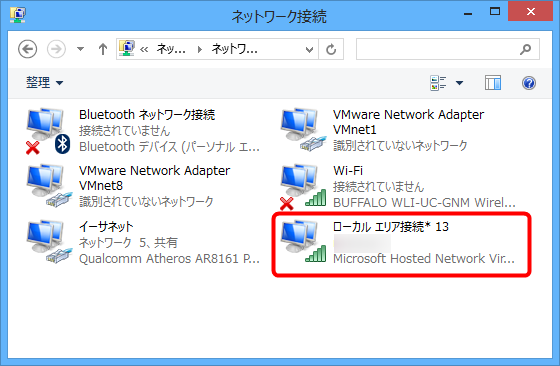Screen dimensions: 560x366
Task: Open the view options dropdown arrow
Action: tap(459, 83)
